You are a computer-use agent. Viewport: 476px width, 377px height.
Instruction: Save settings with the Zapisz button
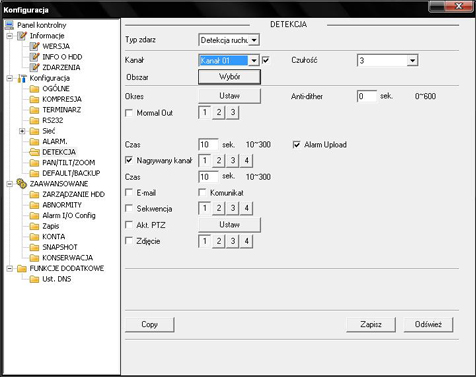[x=371, y=324]
